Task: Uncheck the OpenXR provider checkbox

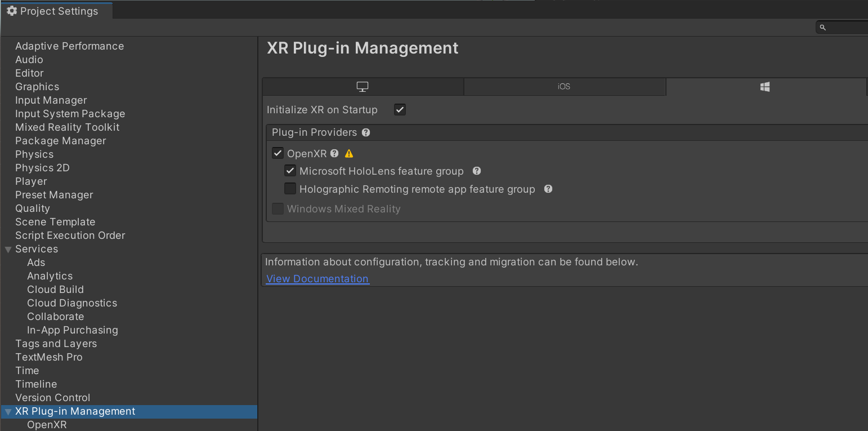Action: coord(278,153)
